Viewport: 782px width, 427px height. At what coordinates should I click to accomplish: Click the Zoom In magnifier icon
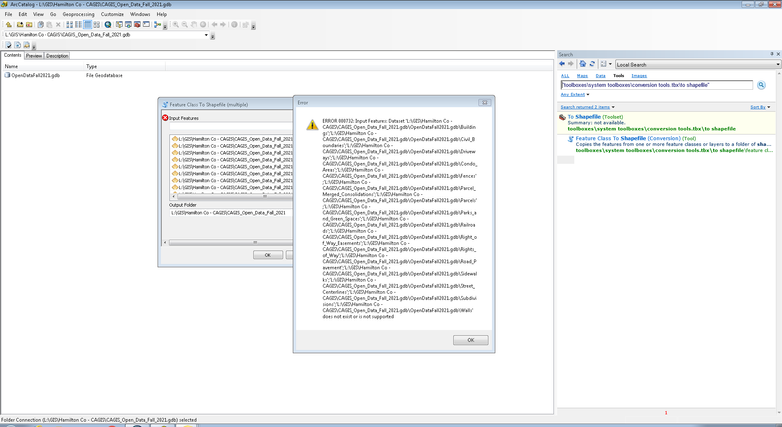(x=176, y=24)
